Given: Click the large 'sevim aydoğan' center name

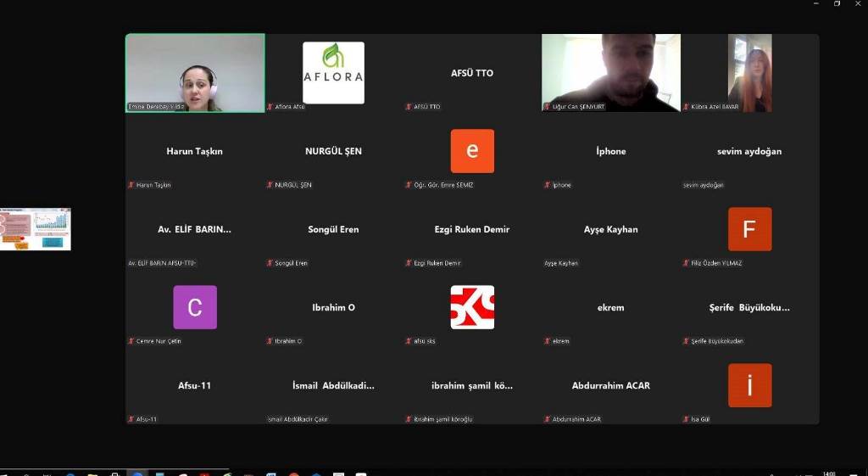Looking at the screenshot, I should [749, 151].
